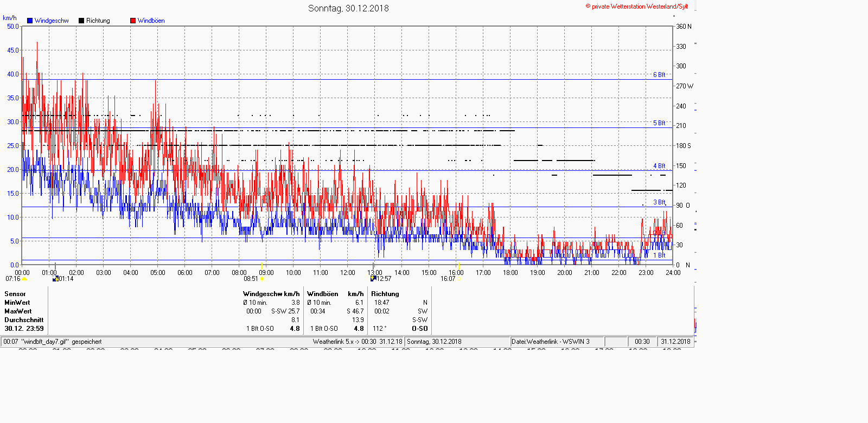Click the 'Datei:Weatherlink - WSWIN 3' status entry
Screen dimensions: 868x423
click(551, 342)
